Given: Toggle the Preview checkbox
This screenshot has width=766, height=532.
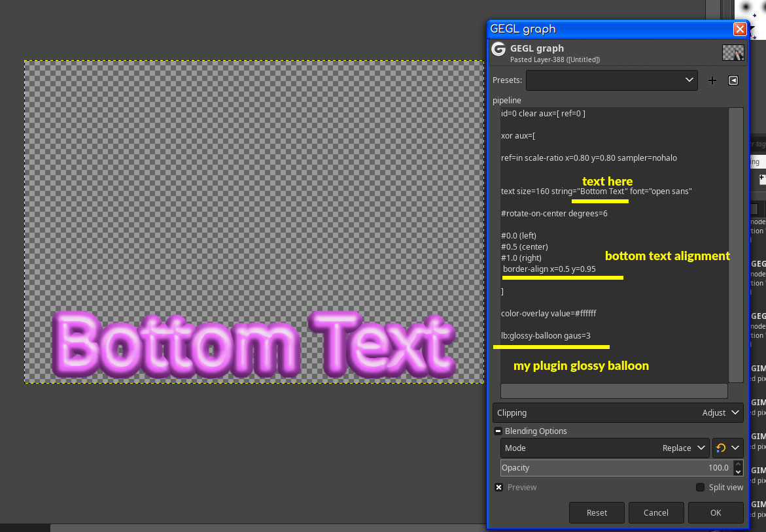Looking at the screenshot, I should point(498,487).
